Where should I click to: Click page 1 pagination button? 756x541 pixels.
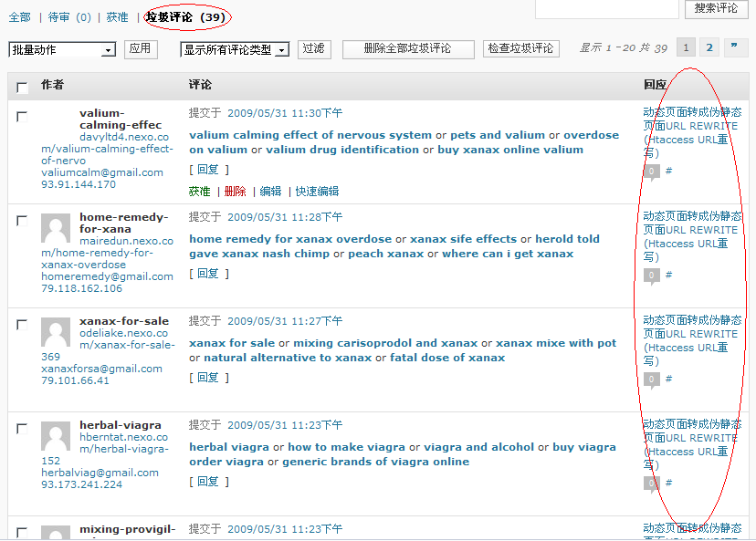[686, 47]
